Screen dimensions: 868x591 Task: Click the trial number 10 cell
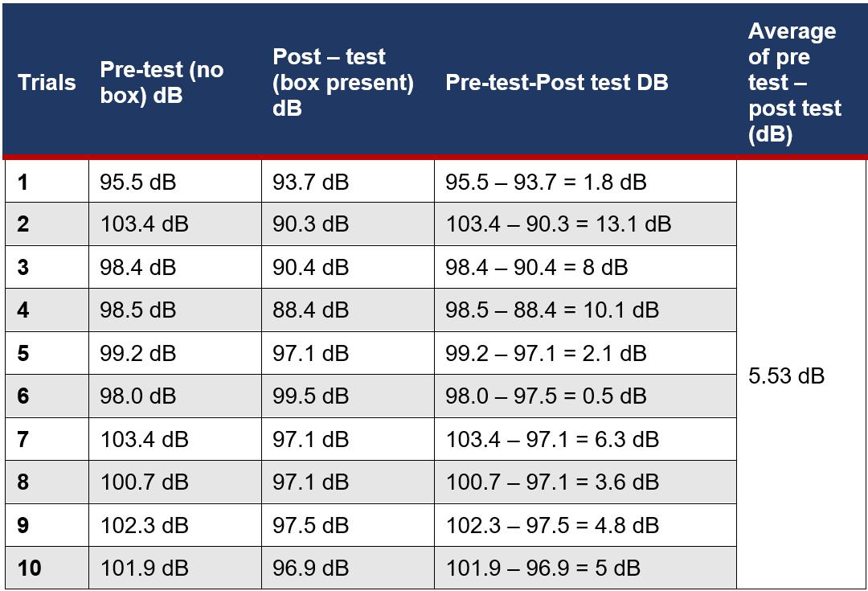(x=47, y=568)
